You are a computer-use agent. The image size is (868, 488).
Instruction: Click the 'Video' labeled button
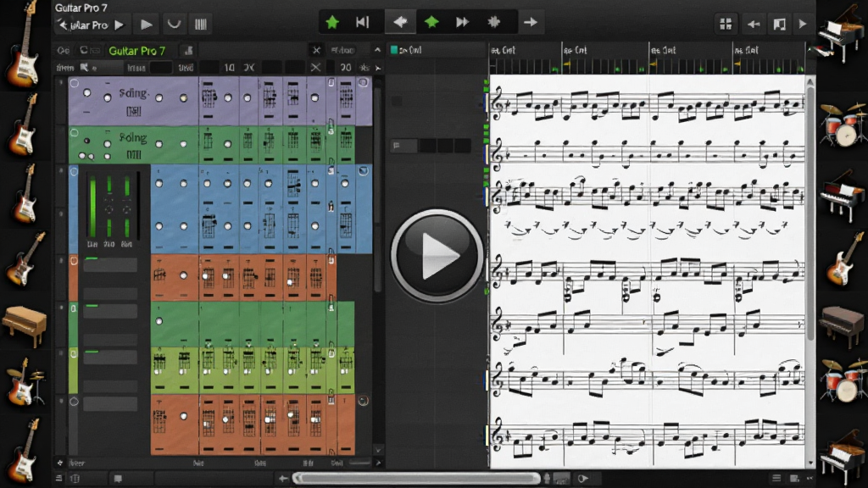click(342, 50)
